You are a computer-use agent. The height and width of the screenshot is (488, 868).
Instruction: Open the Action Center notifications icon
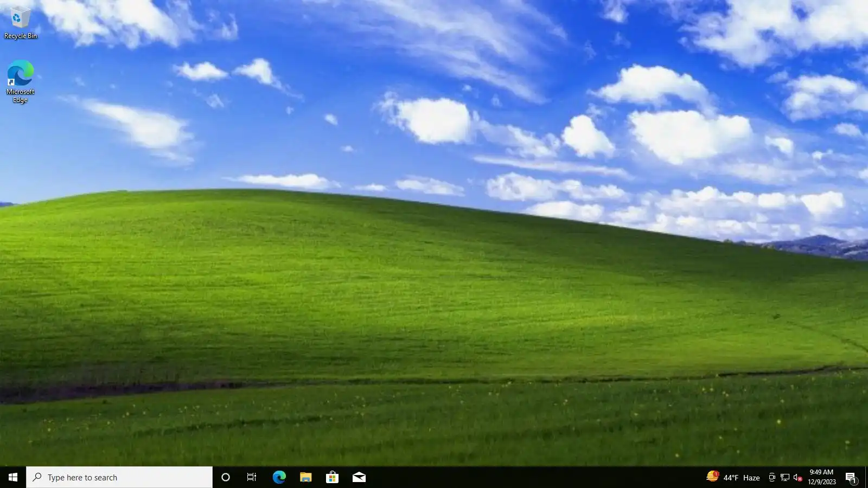pyautogui.click(x=851, y=478)
